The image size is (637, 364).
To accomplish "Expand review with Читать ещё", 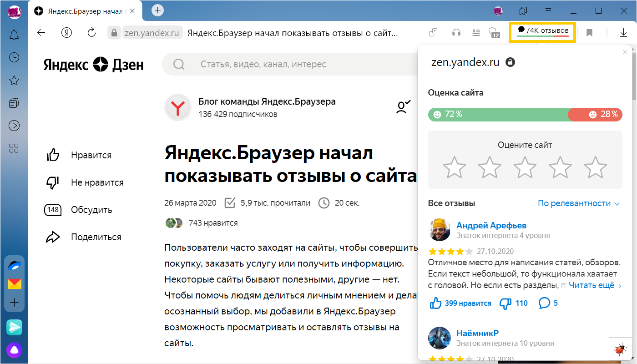I will point(595,285).
